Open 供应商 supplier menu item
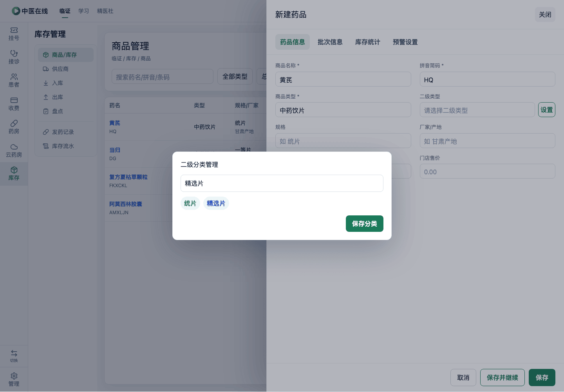 point(66,69)
